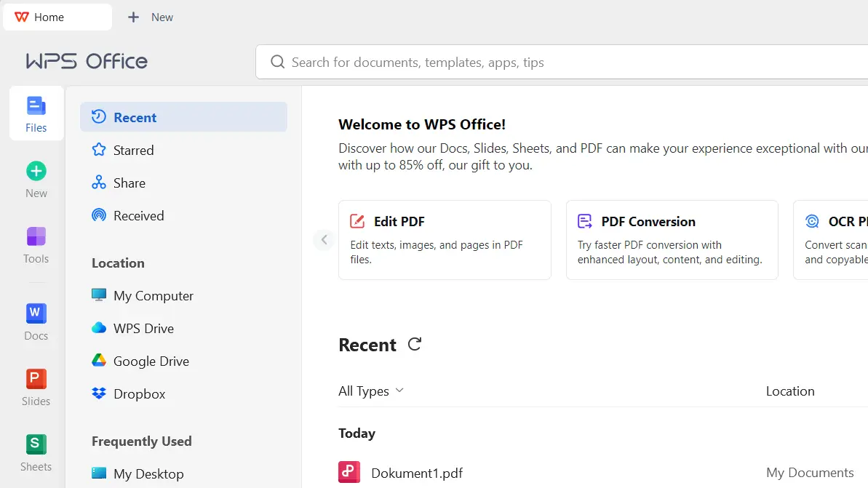Open the Tools panel from the sidebar
The image size is (868, 488).
click(x=36, y=243)
